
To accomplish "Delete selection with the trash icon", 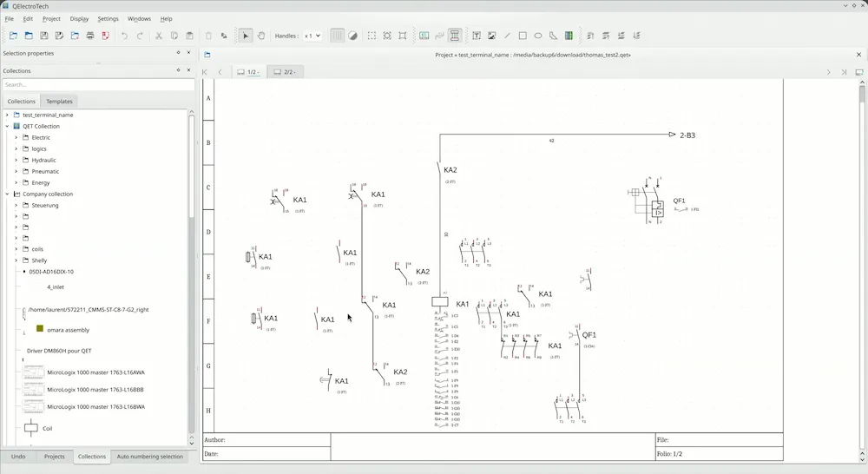I will [208, 36].
